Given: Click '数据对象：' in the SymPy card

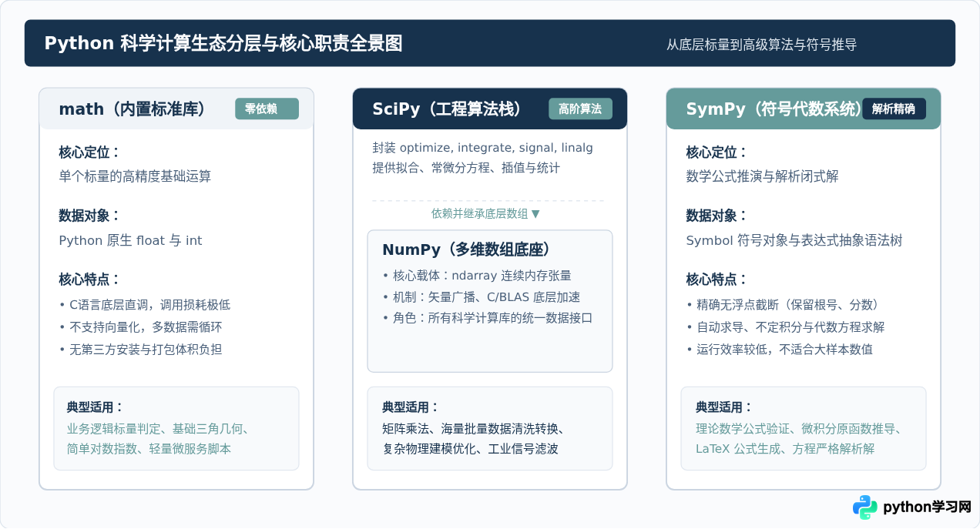Looking at the screenshot, I should [717, 216].
